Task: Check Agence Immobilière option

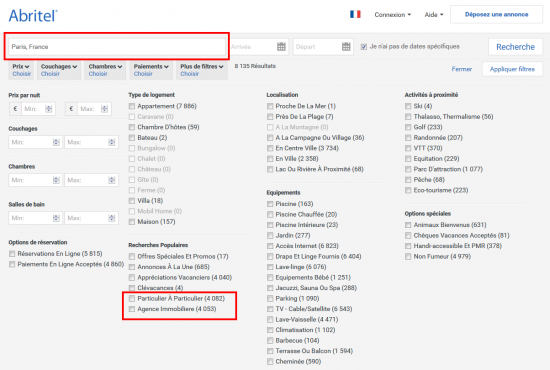Action: point(132,309)
